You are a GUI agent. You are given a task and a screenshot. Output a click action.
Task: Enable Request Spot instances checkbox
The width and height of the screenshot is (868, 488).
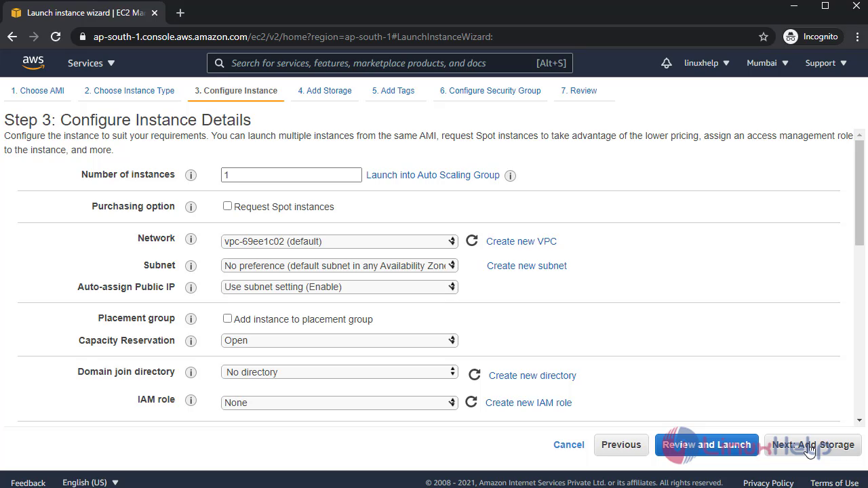pos(227,206)
